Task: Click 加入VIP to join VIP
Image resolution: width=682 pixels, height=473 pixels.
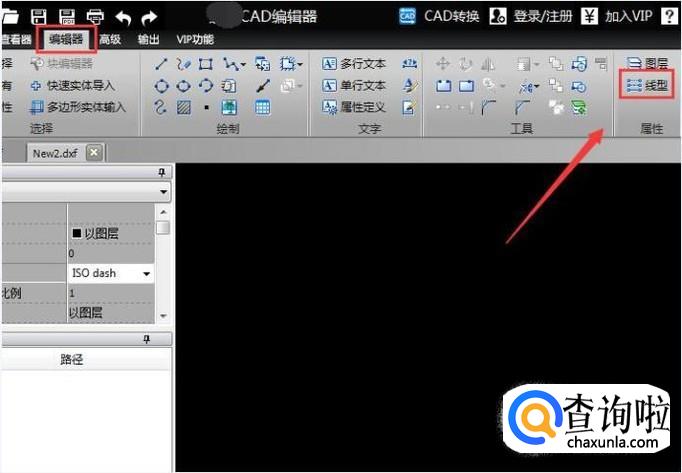Action: pos(617,17)
